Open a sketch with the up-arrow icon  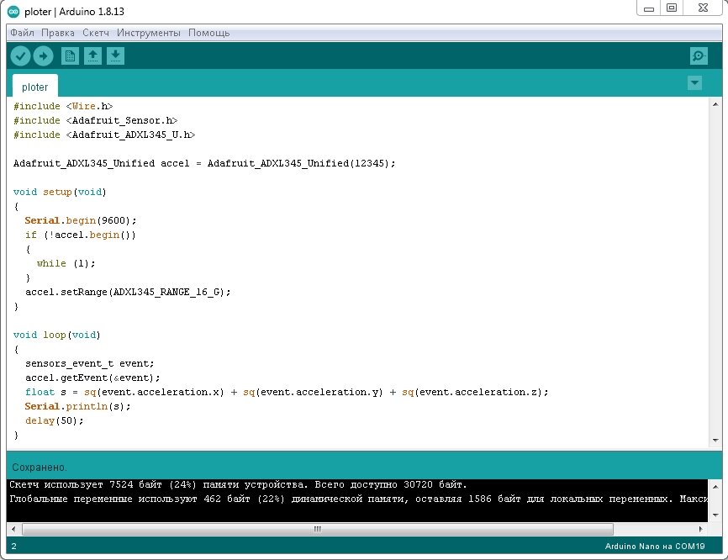[x=92, y=56]
